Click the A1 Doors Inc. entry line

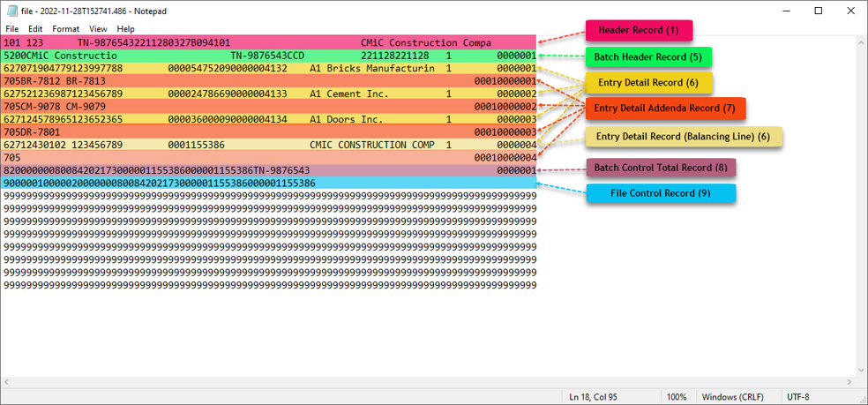pos(268,119)
